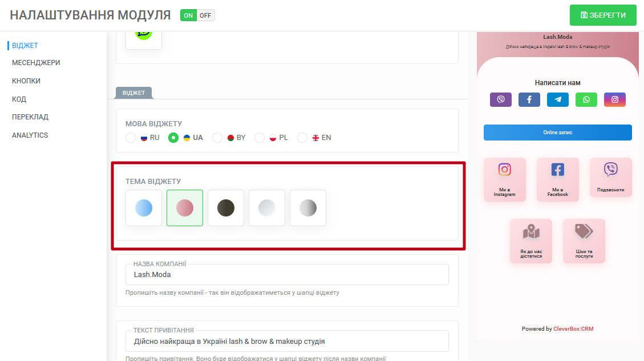
Task: Open the Месенджери sidebar section
Action: 36,62
